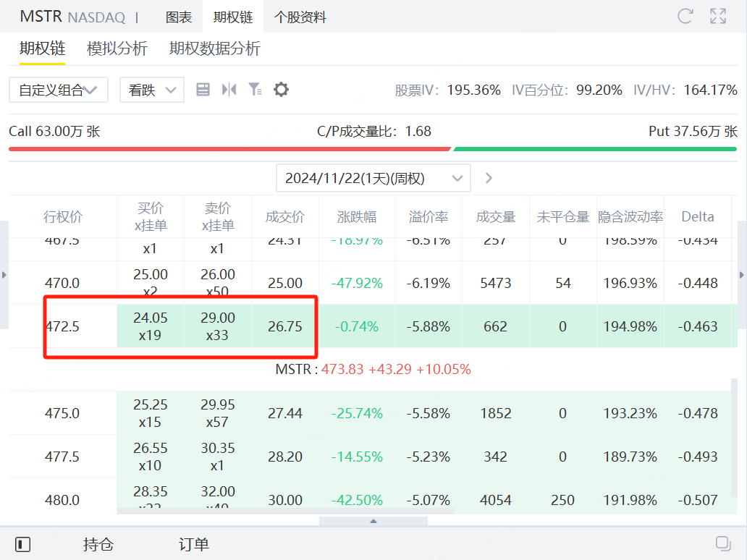Click the pop-out window icon at bottom right
747x560 pixels.
[723, 544]
